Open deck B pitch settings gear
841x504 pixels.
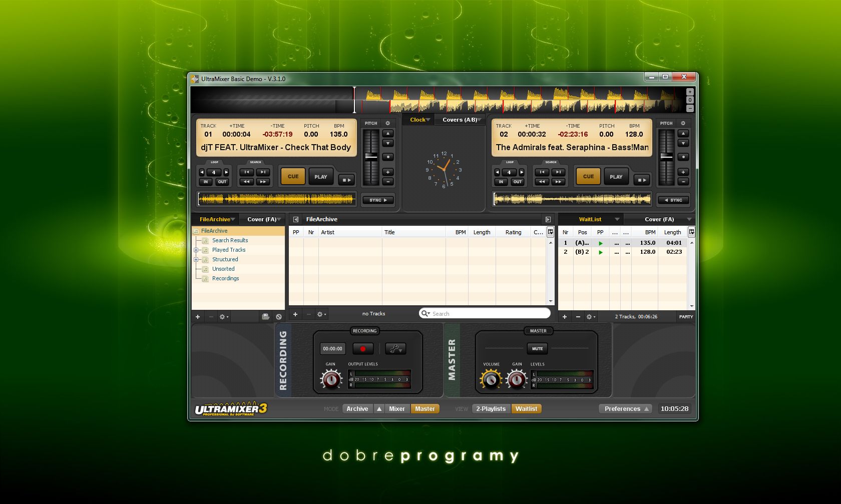point(683,123)
